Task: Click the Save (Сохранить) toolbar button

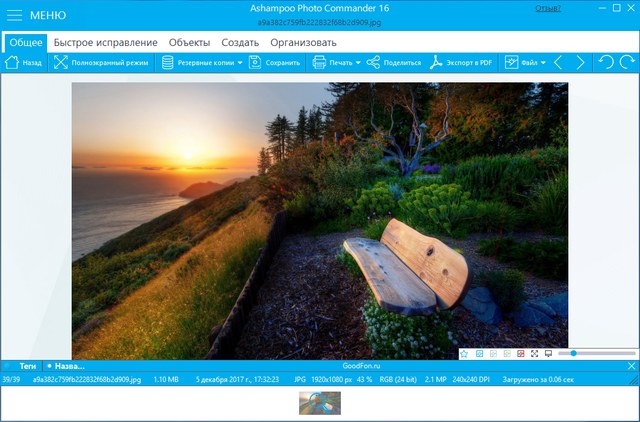Action: 275,62
